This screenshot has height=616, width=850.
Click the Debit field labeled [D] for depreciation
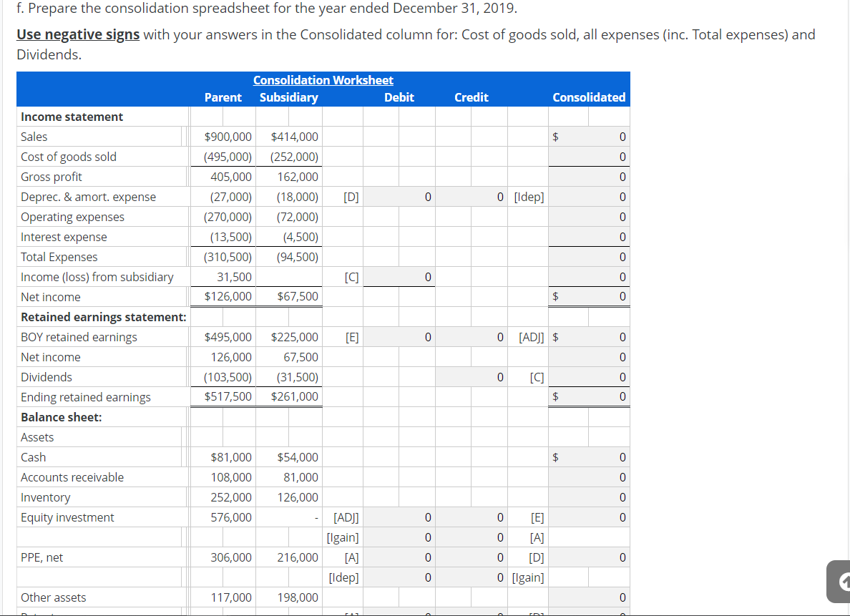[x=399, y=196]
